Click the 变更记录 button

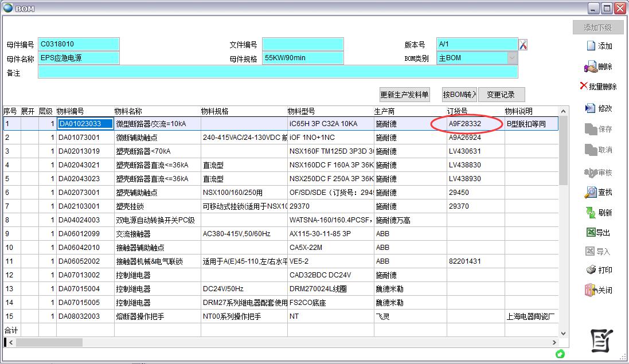pos(501,95)
